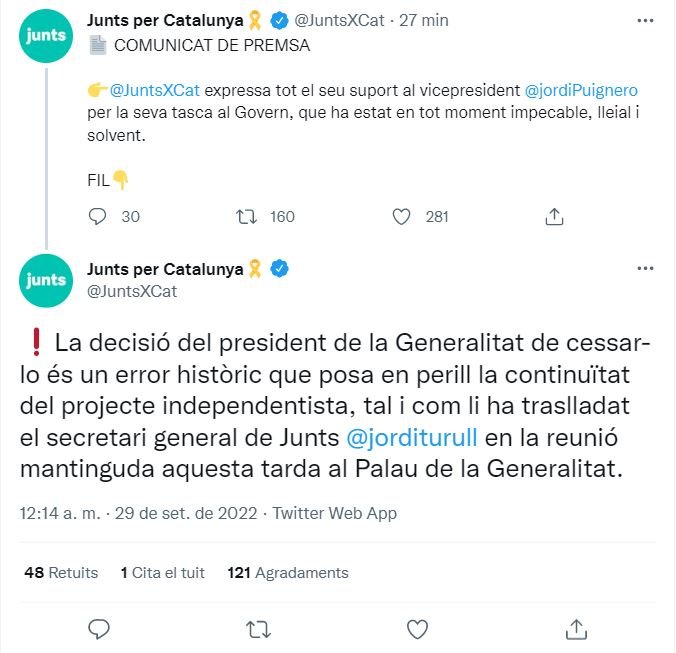Share the first tweet
676x653 pixels.
pyautogui.click(x=554, y=216)
